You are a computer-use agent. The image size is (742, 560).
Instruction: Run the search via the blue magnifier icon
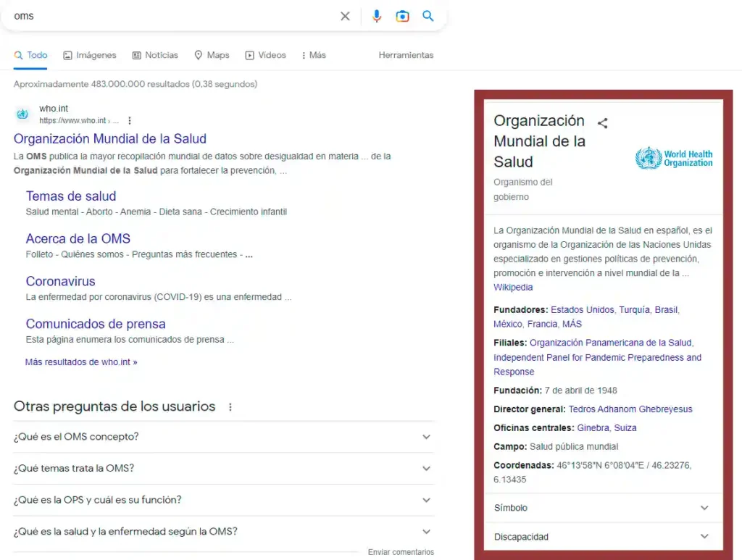coord(428,16)
